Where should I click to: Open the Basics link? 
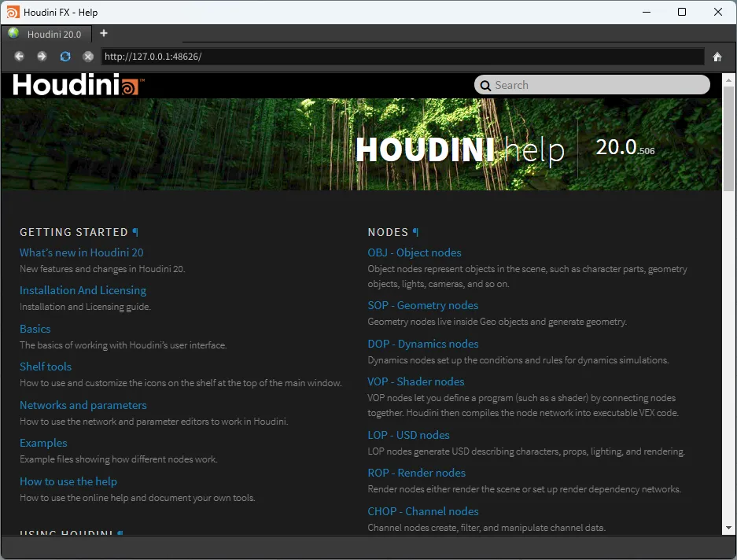click(x=35, y=329)
